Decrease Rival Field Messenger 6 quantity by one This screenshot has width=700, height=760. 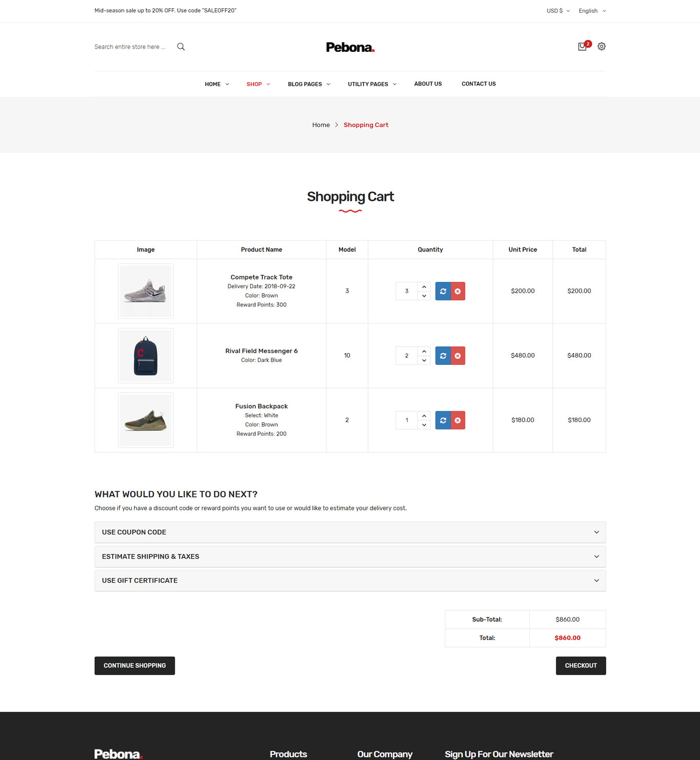424,360
